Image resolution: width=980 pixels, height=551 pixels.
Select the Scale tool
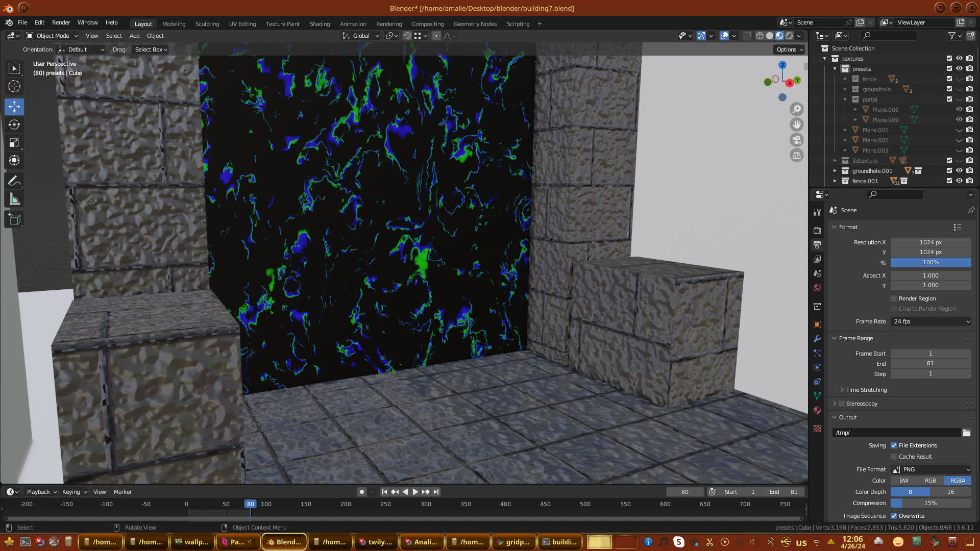[14, 142]
